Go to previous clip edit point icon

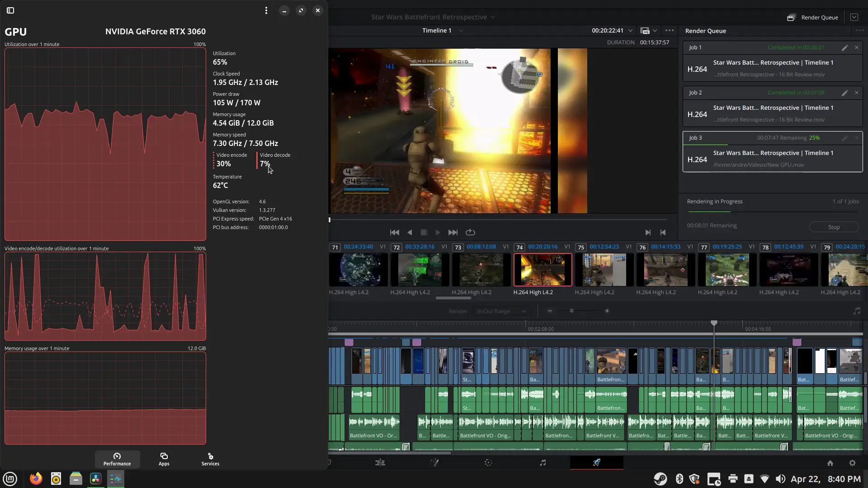click(x=663, y=232)
